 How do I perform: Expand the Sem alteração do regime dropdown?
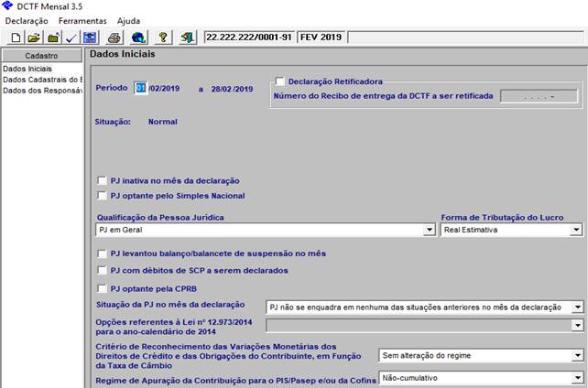point(578,355)
